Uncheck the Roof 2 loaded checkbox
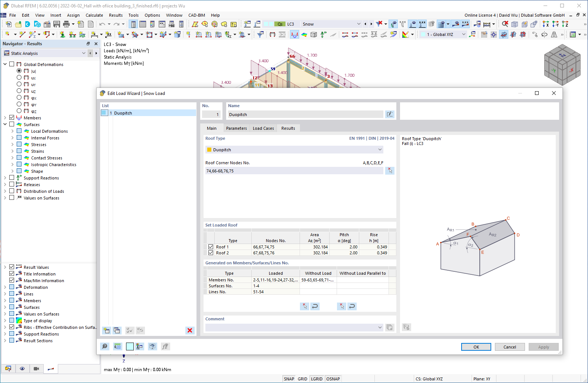Screen dimensions: 588x383 pyautogui.click(x=211, y=253)
